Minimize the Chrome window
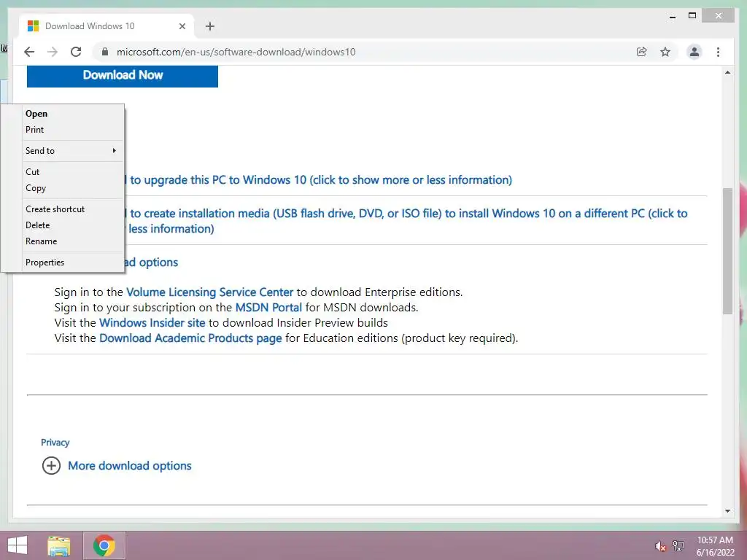Screen dimensions: 747x560 (672, 16)
